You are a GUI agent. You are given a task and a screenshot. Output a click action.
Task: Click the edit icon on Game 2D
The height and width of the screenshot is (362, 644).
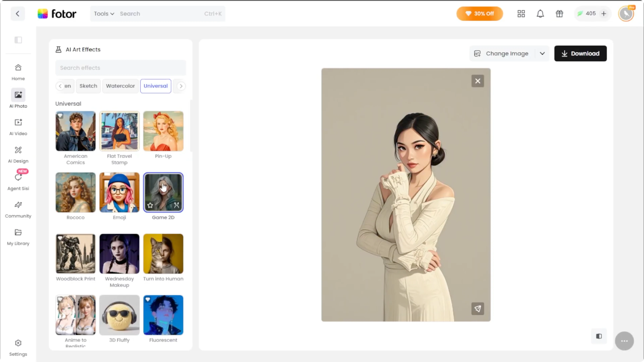177,205
